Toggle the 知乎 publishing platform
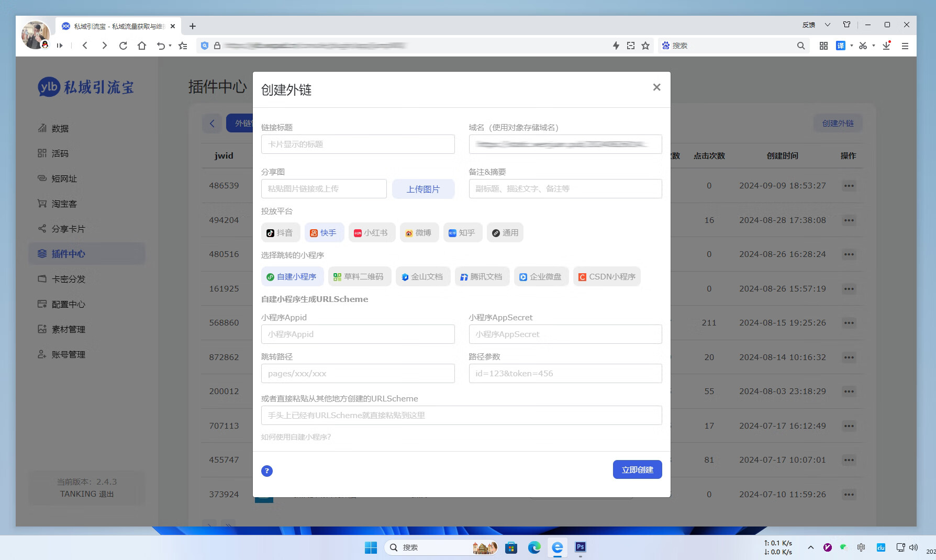The image size is (936, 560). 462,232
